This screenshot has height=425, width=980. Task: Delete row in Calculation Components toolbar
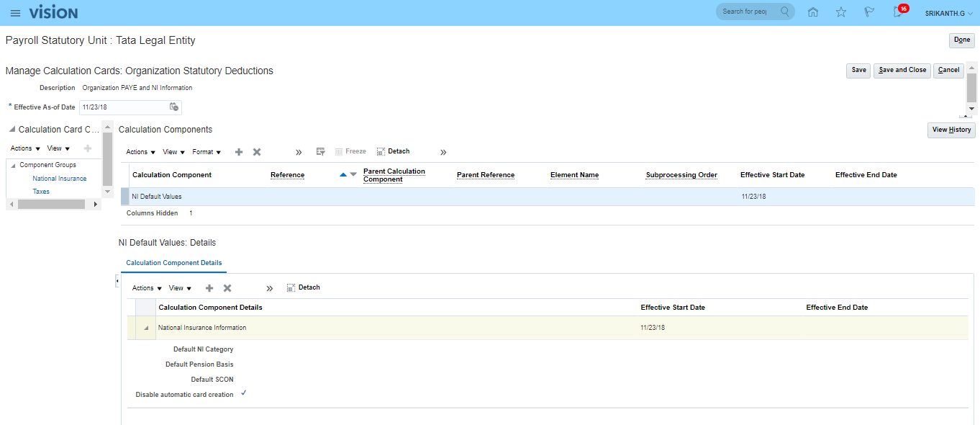click(x=257, y=152)
